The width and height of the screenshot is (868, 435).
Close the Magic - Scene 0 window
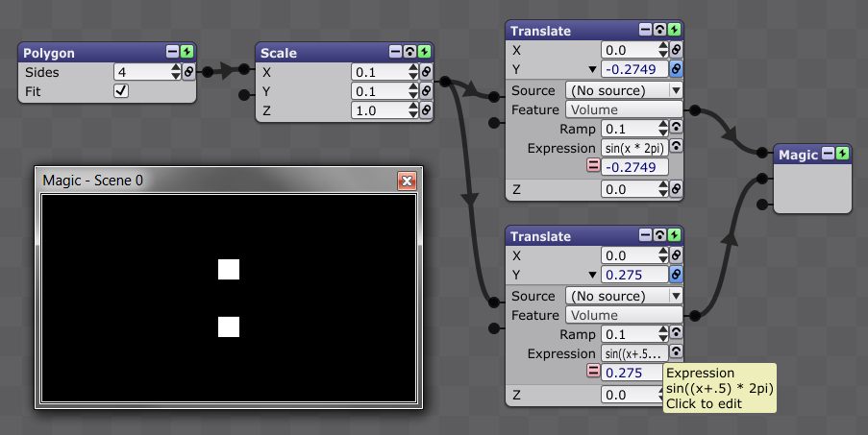(x=407, y=181)
